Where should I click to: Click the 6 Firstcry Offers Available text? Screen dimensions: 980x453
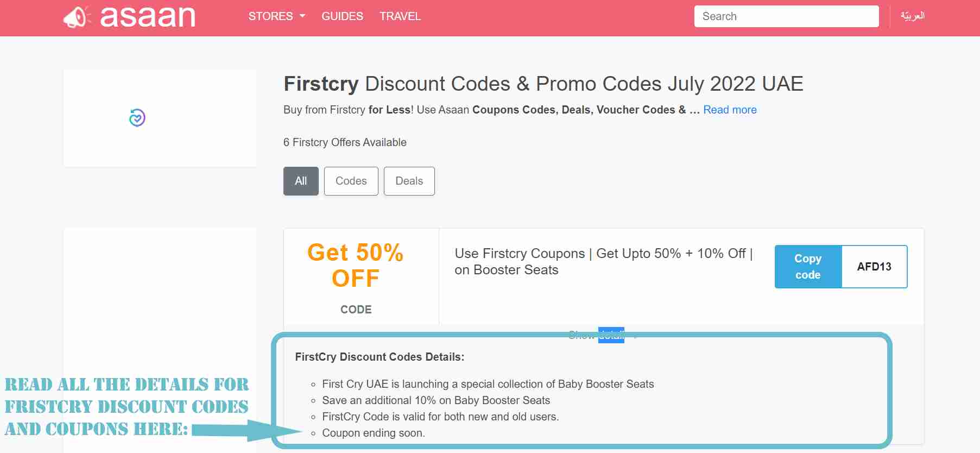[345, 142]
